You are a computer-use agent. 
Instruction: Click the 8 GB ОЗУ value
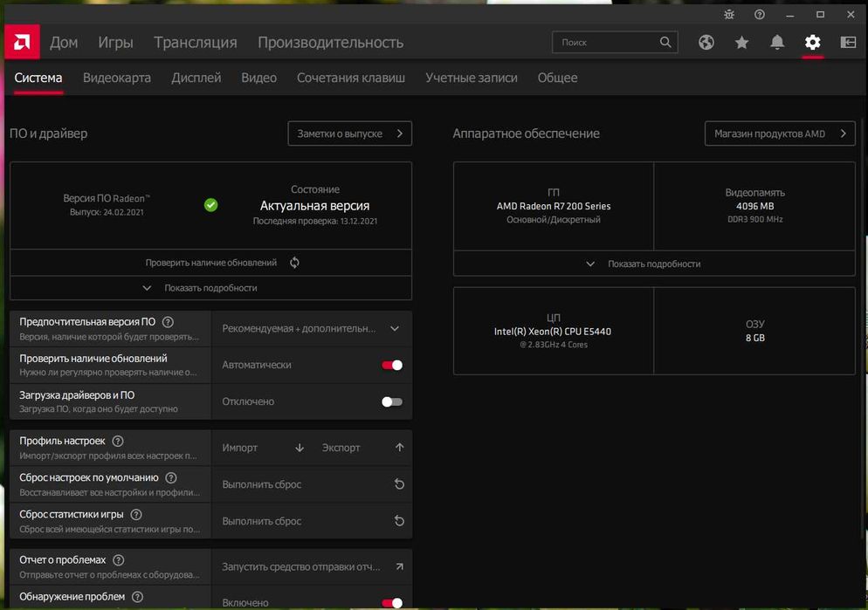coord(755,338)
